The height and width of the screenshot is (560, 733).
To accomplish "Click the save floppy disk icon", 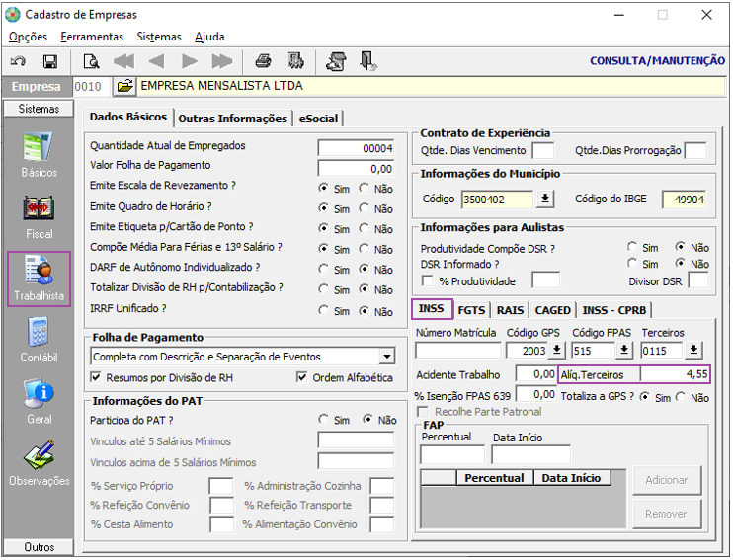I will [x=50, y=61].
